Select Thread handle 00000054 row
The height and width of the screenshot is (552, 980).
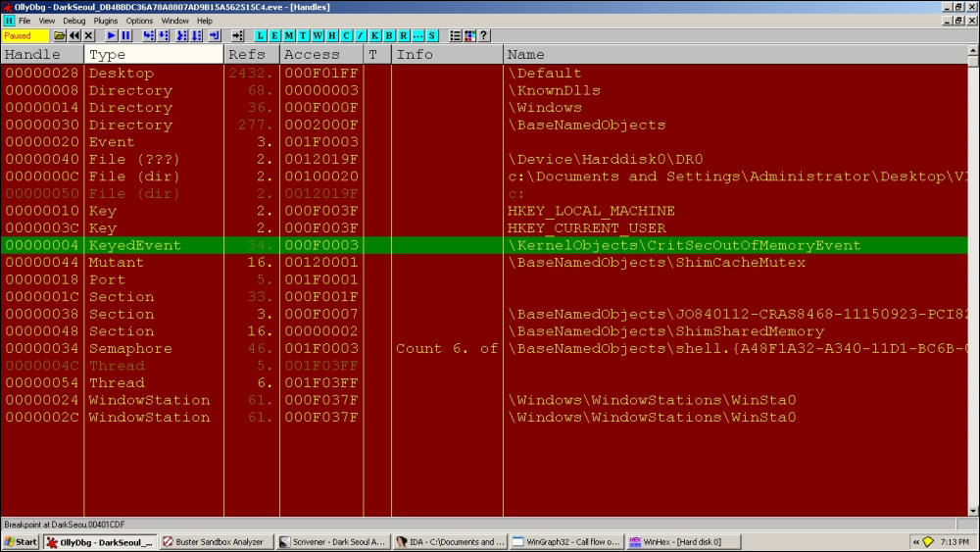(484, 382)
